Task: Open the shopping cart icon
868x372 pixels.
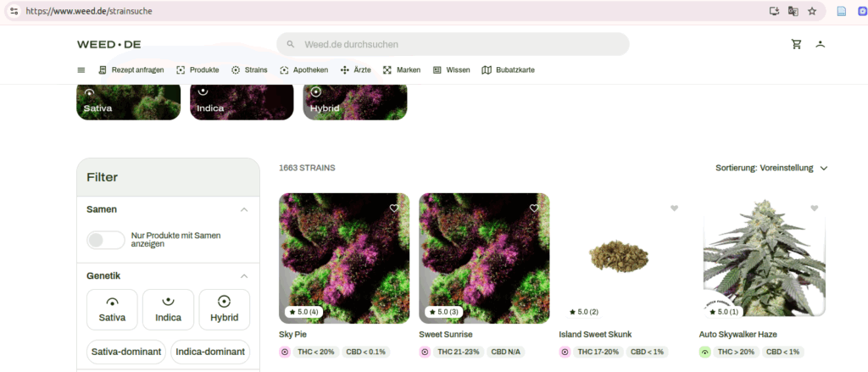Action: [x=797, y=44]
